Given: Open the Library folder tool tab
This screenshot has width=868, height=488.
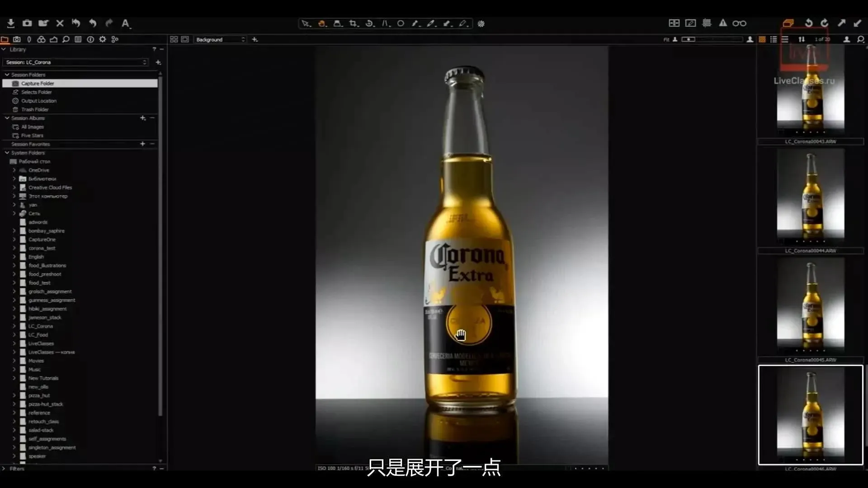Looking at the screenshot, I should click(x=5, y=39).
